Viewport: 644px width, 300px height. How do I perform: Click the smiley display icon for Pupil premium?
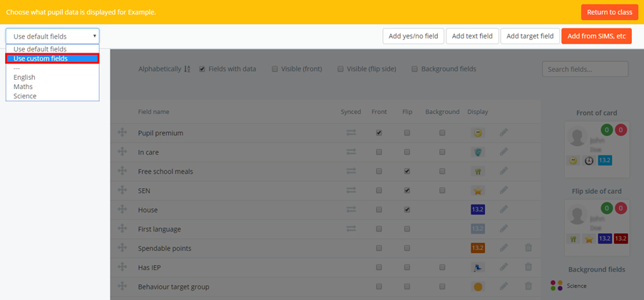(478, 133)
